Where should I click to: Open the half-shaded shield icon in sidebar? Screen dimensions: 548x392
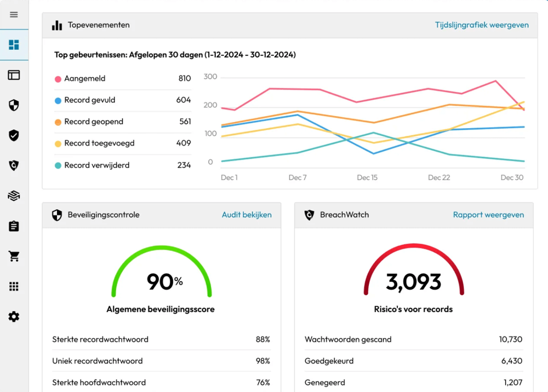(14, 105)
